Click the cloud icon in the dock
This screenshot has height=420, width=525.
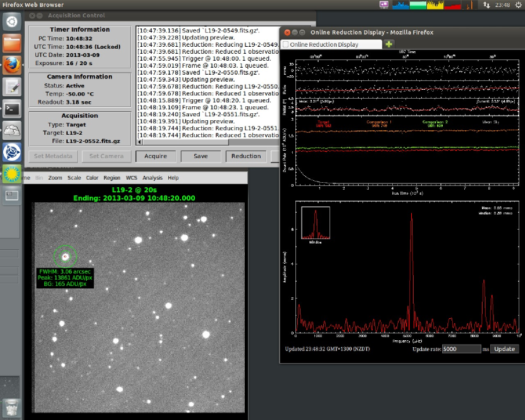11,130
